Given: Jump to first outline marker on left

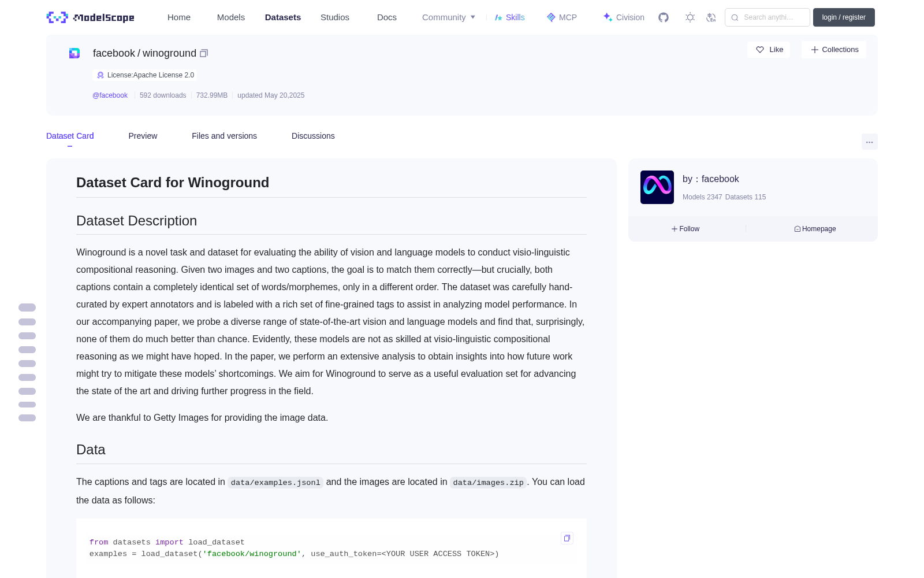Looking at the screenshot, I should 27,307.
